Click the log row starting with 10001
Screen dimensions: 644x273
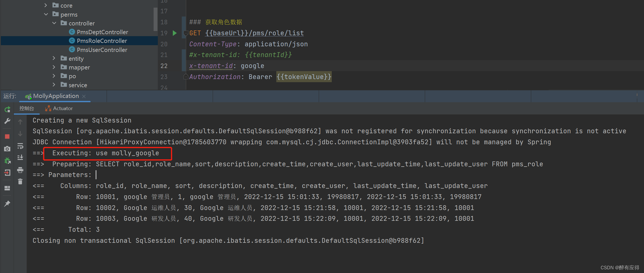(257, 197)
